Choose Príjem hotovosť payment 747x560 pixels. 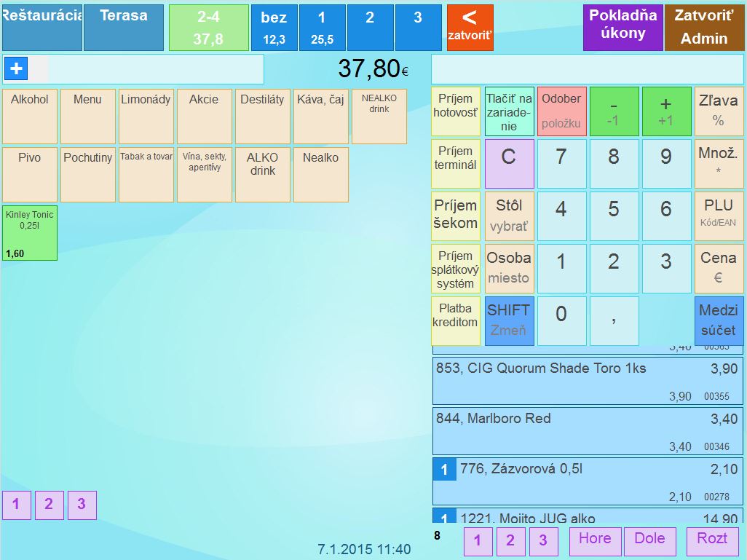click(x=456, y=111)
